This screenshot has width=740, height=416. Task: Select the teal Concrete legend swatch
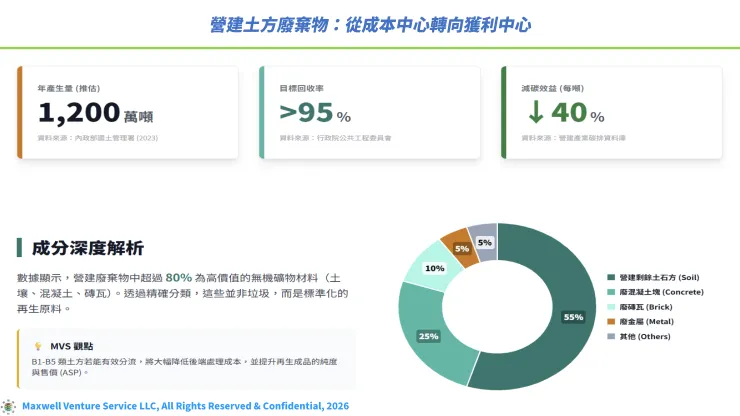pos(611,292)
